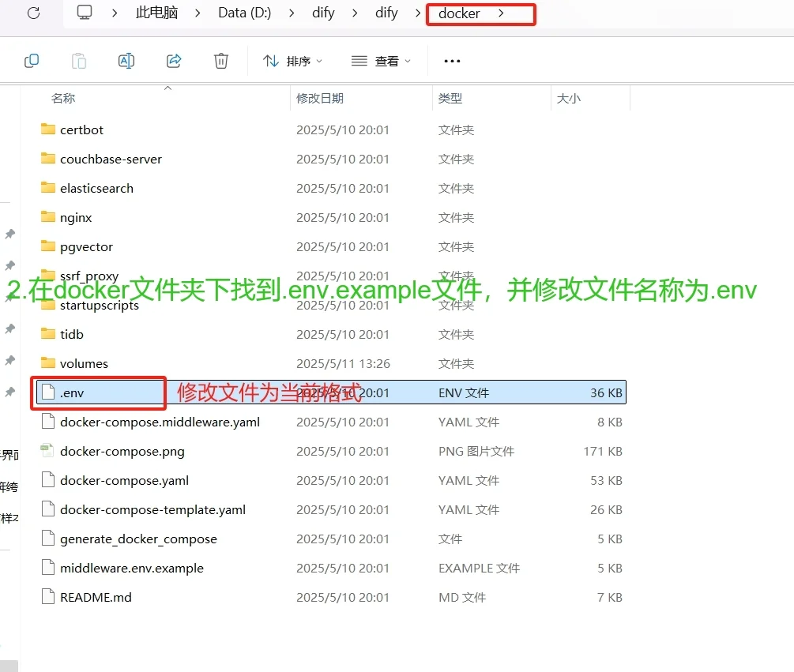Screen dimensions: 794x672
Task: Expand chevron before 此电脑 in breadcrumb
Action: point(115,13)
